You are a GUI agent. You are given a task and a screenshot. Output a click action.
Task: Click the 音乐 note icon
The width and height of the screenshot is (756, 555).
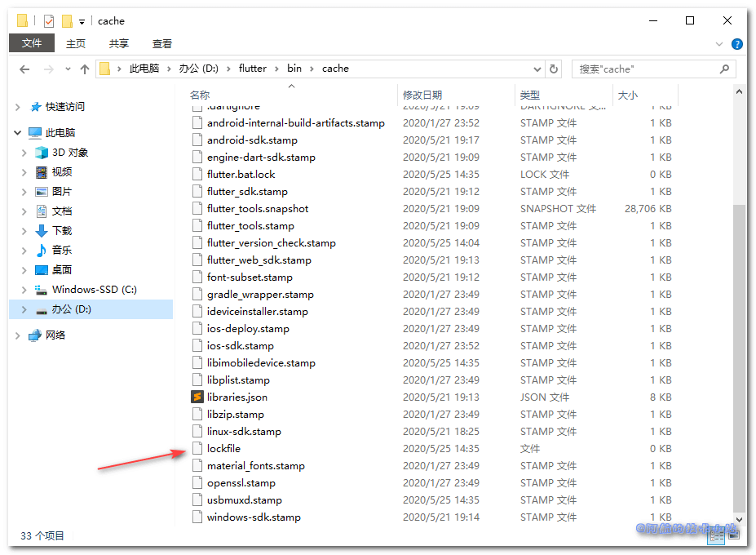tap(42, 250)
